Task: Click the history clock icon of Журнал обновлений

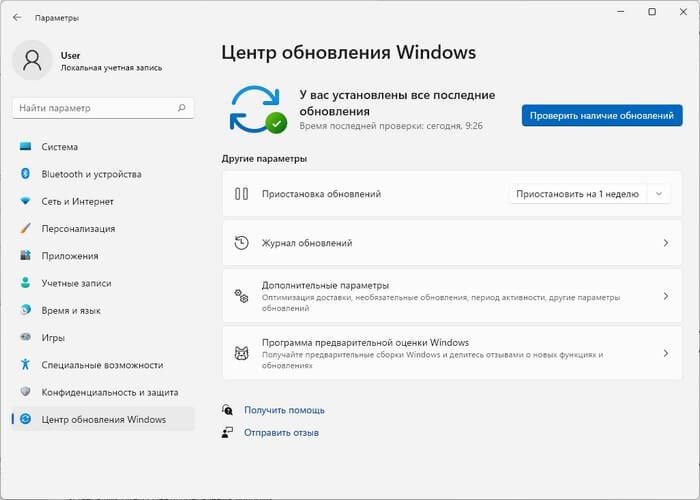Action: point(242,243)
